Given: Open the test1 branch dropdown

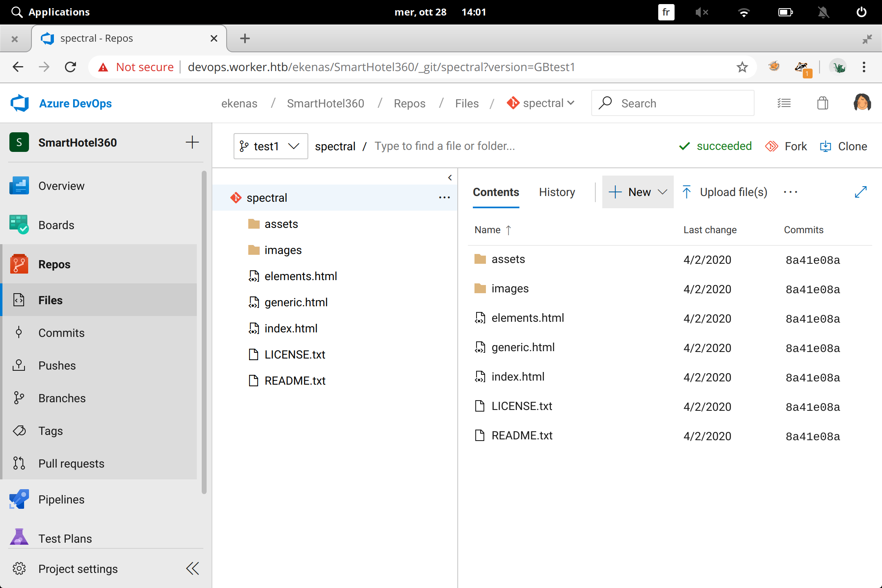Looking at the screenshot, I should tap(270, 146).
